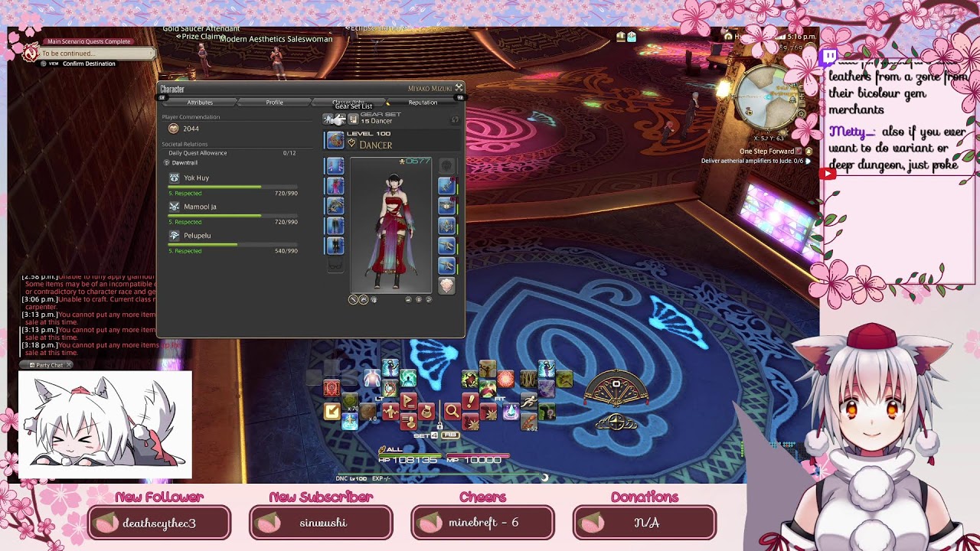
Task: Click the yellow arrow hotbar icon
Action: 332,411
